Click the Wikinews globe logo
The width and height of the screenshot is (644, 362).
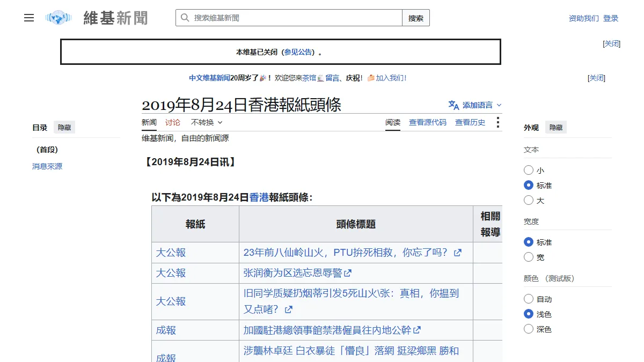(58, 18)
